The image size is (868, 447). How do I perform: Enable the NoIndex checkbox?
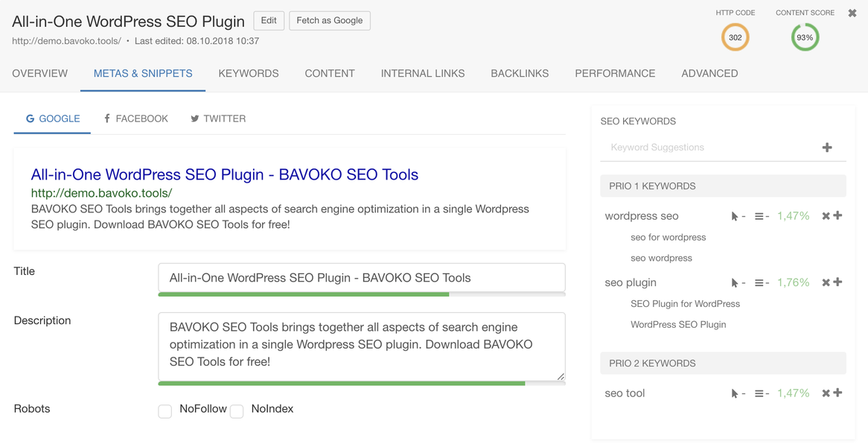pos(237,411)
